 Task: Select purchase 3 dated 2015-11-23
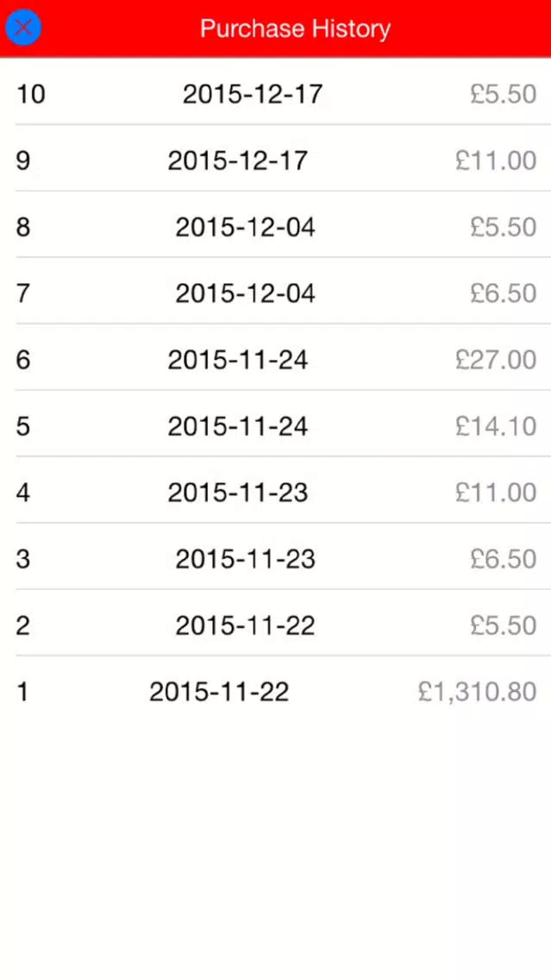point(245,559)
